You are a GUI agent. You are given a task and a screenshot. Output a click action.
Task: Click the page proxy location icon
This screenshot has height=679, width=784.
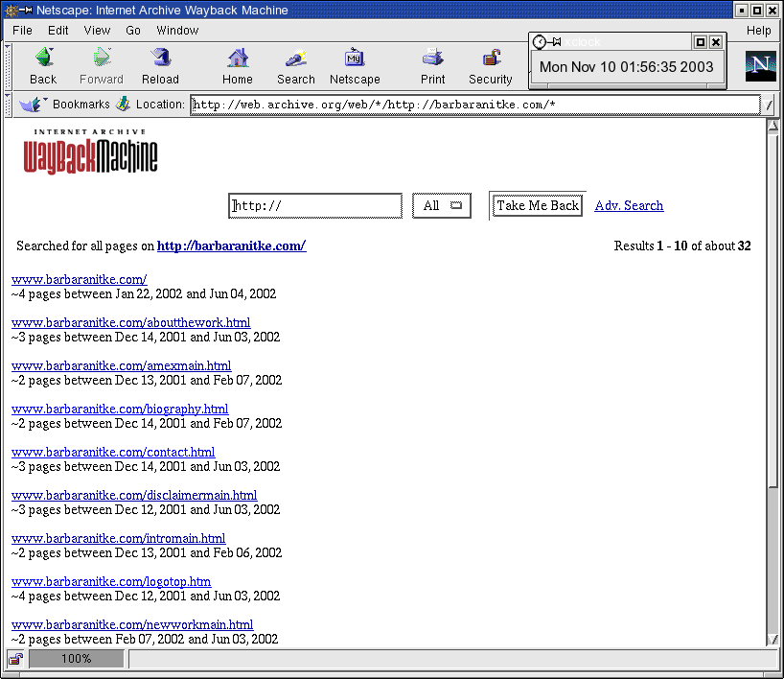click(x=123, y=105)
